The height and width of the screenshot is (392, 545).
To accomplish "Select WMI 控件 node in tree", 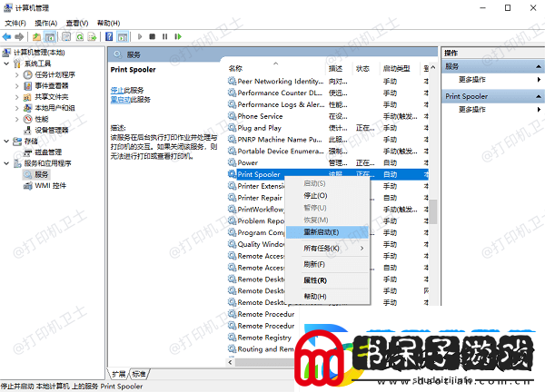I will point(50,186).
